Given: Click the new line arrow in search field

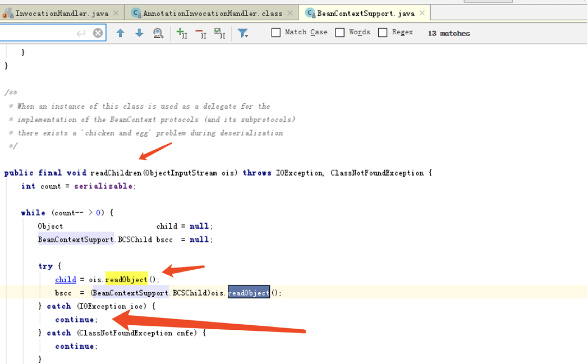Looking at the screenshot, I should click(x=81, y=33).
